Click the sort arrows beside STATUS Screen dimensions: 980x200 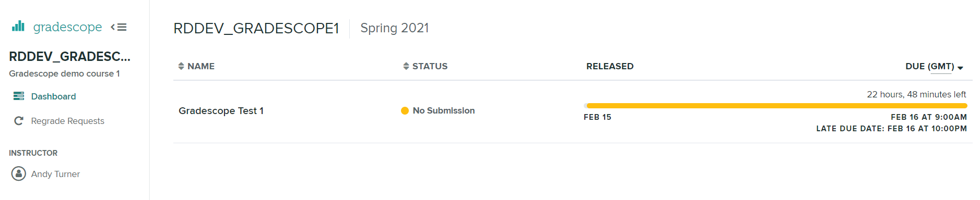[x=406, y=66]
